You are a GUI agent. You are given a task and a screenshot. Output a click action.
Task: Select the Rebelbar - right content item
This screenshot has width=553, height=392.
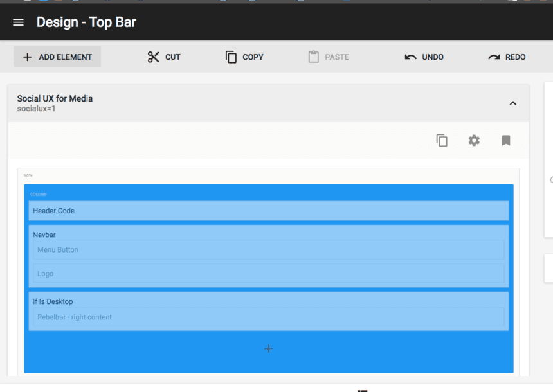[75, 317]
